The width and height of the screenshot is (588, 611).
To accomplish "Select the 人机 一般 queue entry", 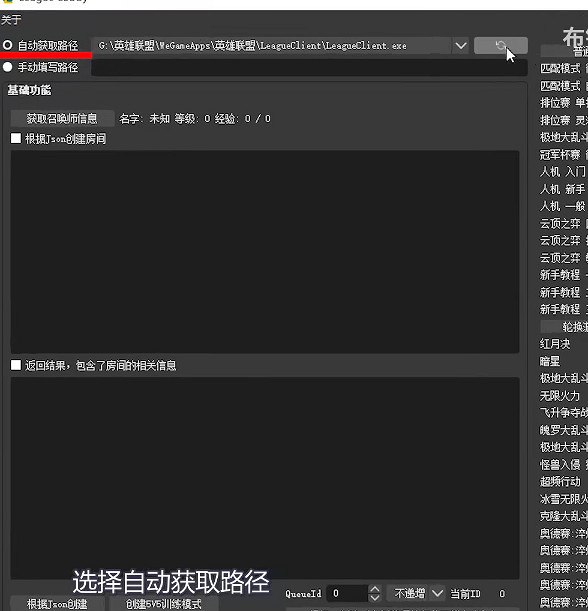I will [x=563, y=206].
